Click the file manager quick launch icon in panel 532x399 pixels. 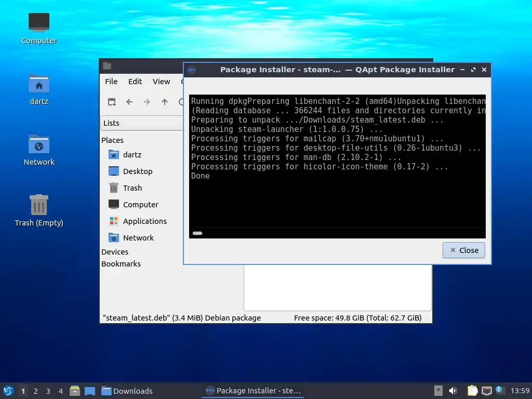[x=75, y=391]
